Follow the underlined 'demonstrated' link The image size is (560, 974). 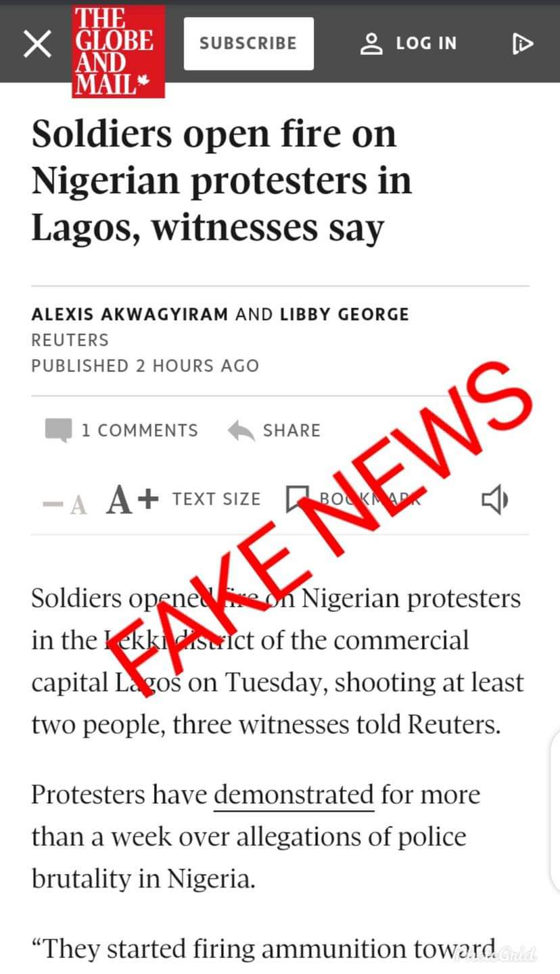point(294,794)
